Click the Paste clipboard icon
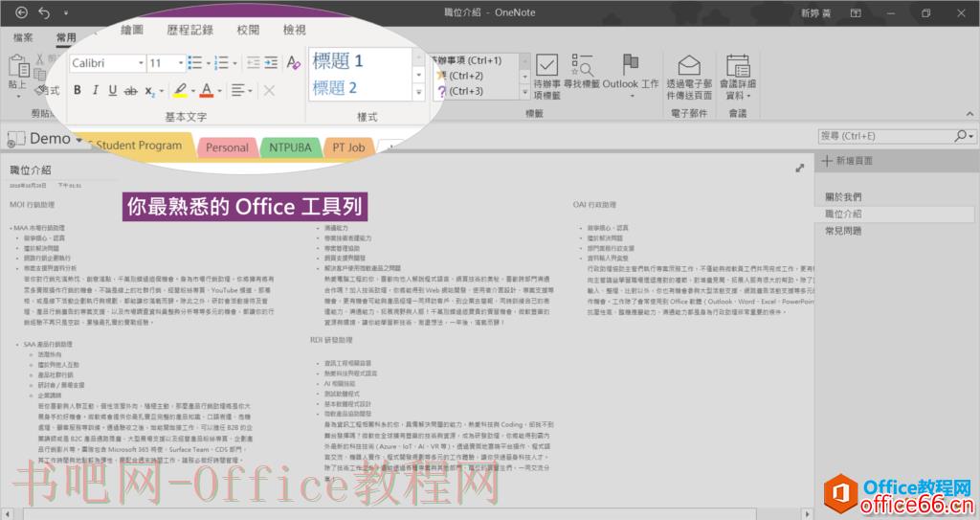Screen dimensions: 980x520 [x=18, y=68]
